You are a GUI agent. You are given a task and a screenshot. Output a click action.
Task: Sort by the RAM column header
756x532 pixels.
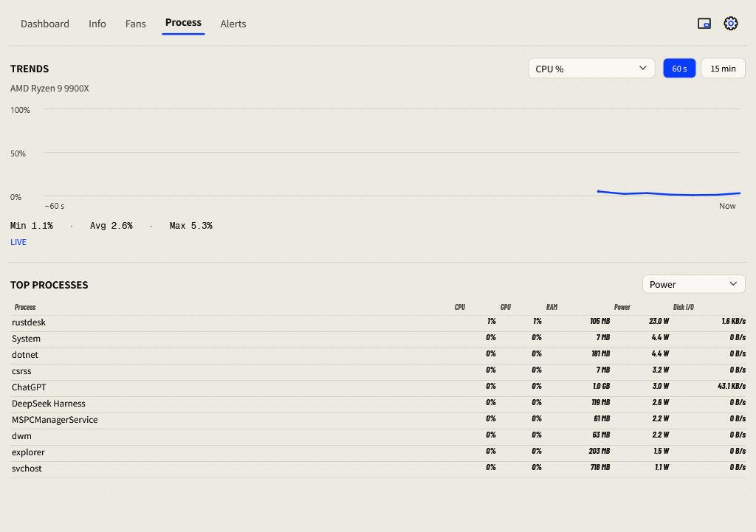551,307
